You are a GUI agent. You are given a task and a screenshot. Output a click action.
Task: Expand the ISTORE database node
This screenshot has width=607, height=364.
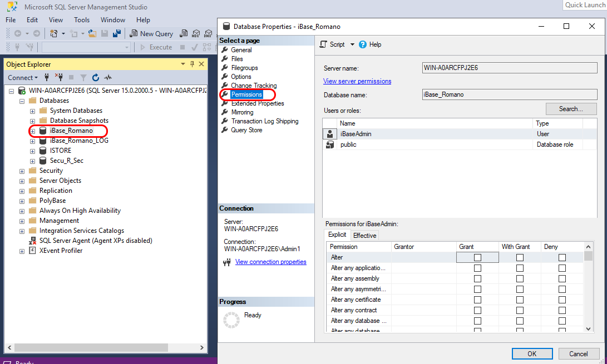pyautogui.click(x=32, y=150)
